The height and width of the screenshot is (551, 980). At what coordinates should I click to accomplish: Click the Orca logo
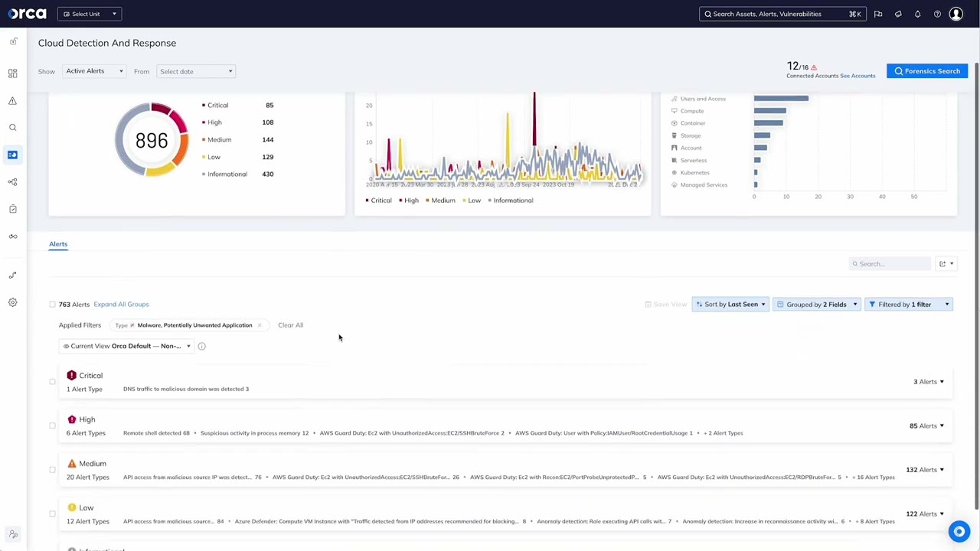[27, 14]
